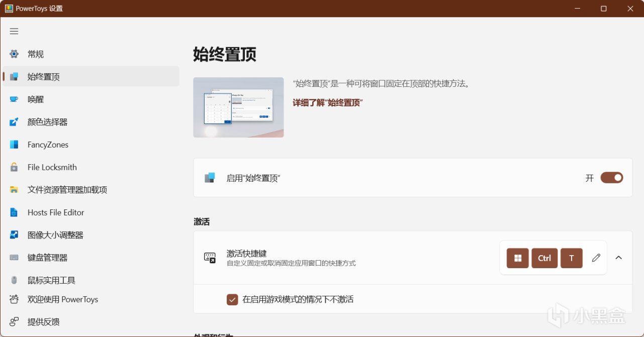The width and height of the screenshot is (644, 337).
Task: Click the 颜色选择器 eyedropper icon
Action: pyautogui.click(x=14, y=122)
